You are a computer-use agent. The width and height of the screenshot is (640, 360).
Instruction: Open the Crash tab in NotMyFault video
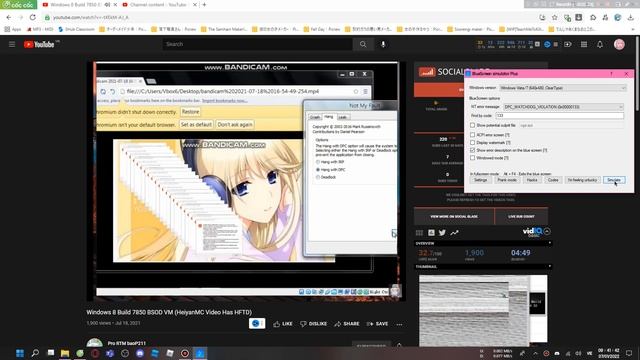(315, 117)
